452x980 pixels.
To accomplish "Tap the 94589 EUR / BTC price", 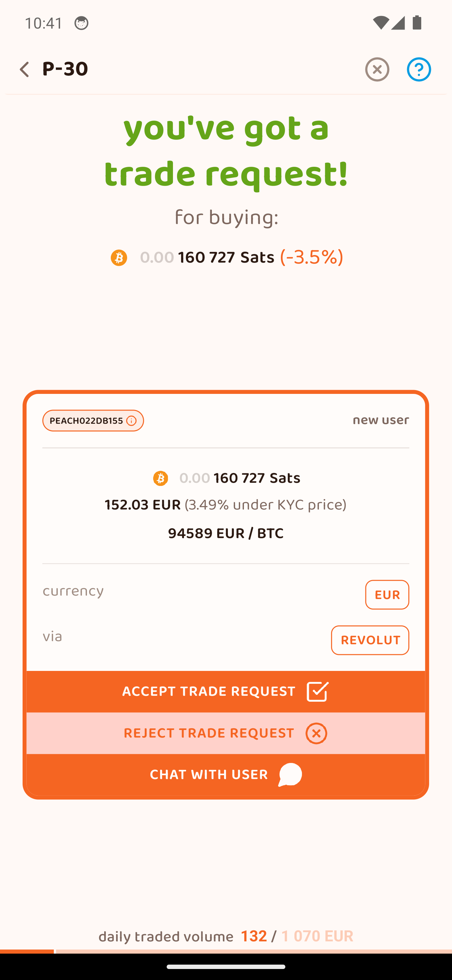I will coord(226,533).
